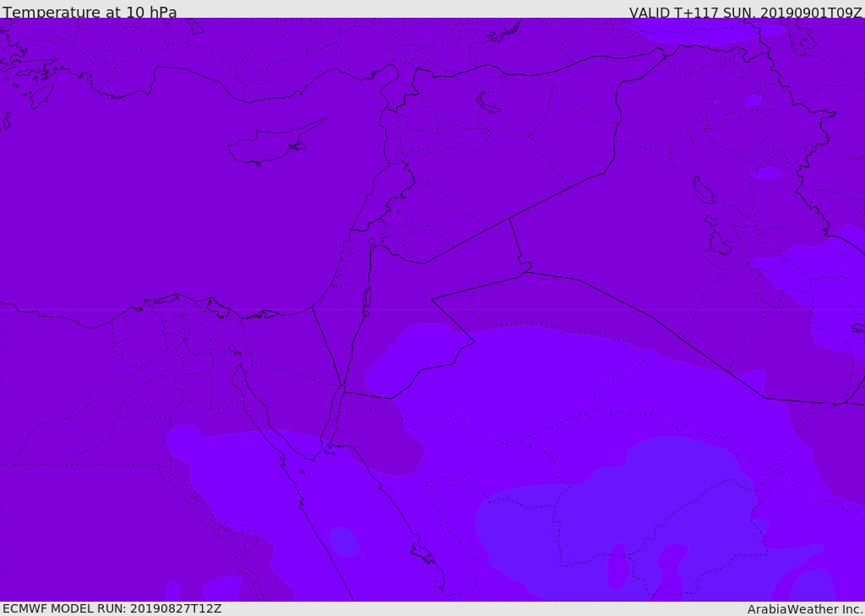Click the 'VALID T+117 SUN. 20190901T09Z' label

tap(745, 13)
